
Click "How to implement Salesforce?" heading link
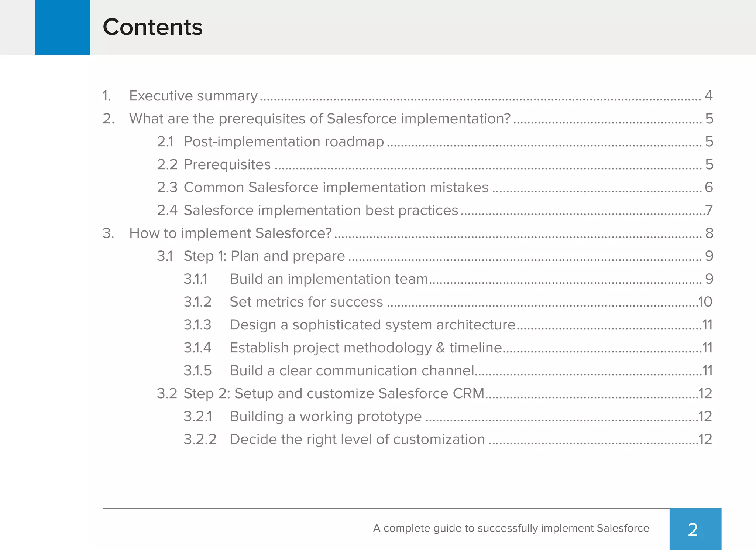[230, 233]
